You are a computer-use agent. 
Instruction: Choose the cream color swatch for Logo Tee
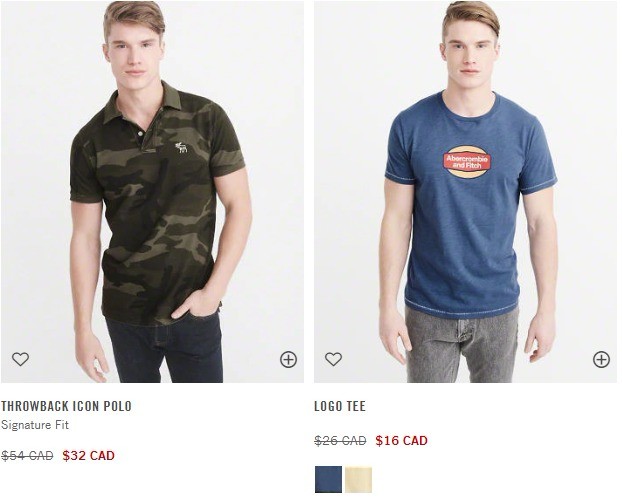pyautogui.click(x=359, y=479)
